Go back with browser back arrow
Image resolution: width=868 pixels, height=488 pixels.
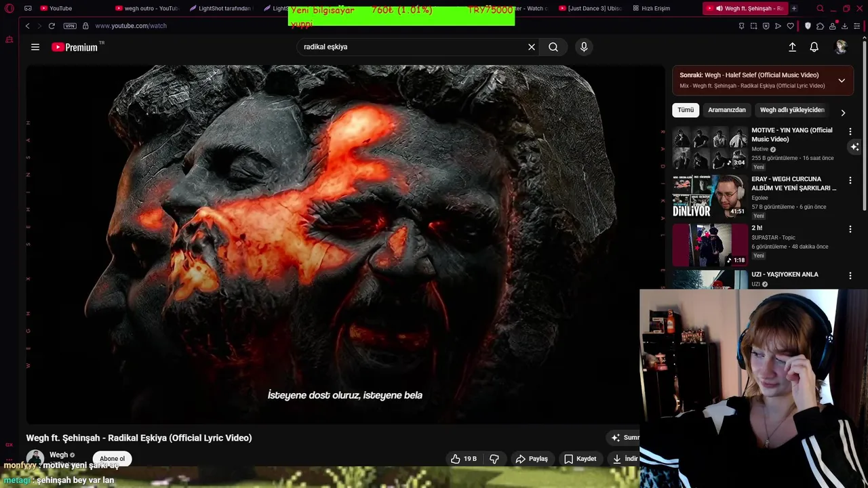(27, 26)
